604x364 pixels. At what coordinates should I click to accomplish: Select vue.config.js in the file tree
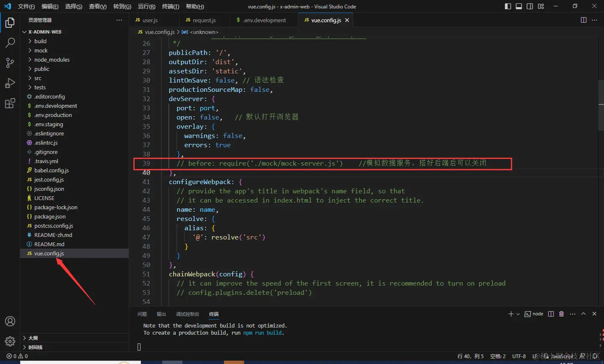point(74,253)
